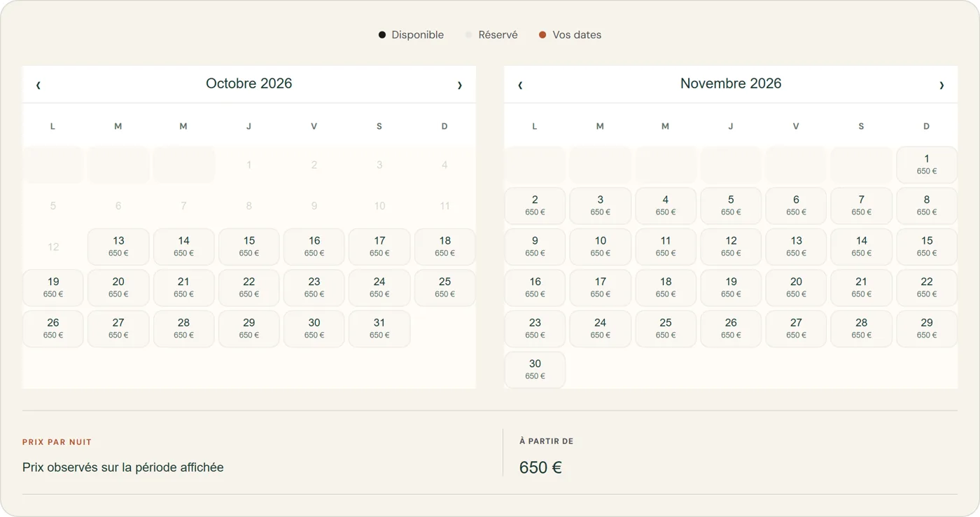This screenshot has height=517, width=980.
Task: Select November 11 date cell
Action: click(666, 247)
